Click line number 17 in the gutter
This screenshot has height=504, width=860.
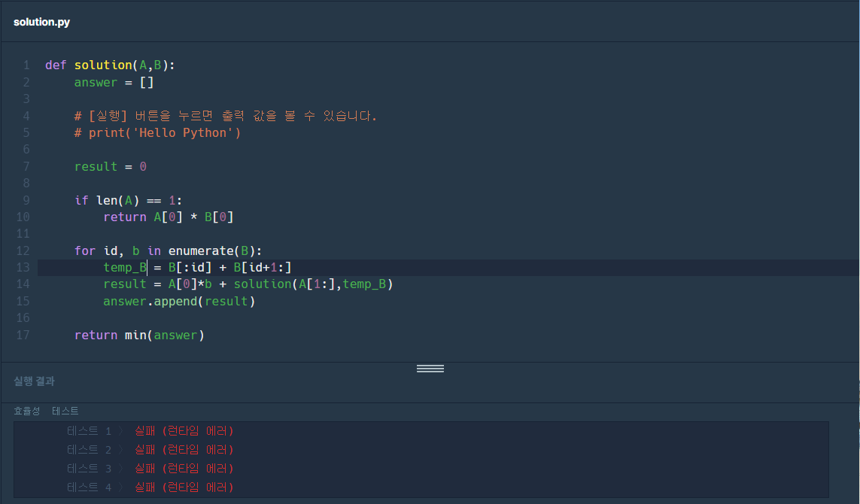[x=23, y=335]
